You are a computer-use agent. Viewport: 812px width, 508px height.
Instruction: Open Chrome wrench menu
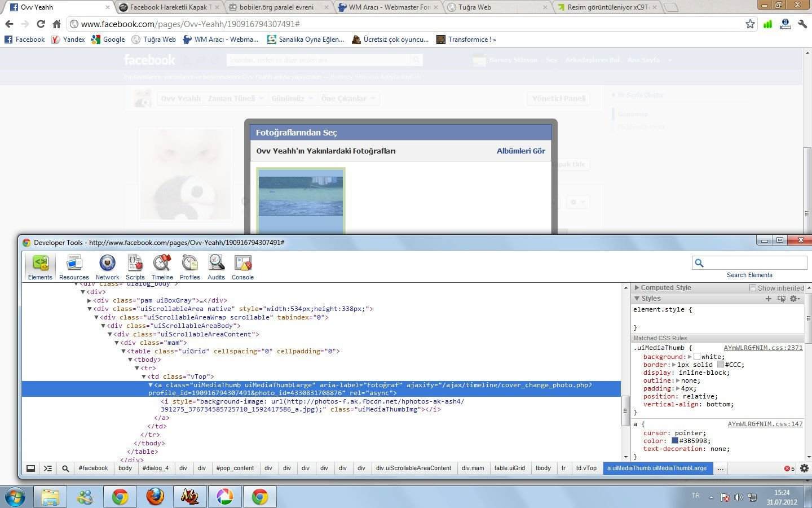[802, 24]
